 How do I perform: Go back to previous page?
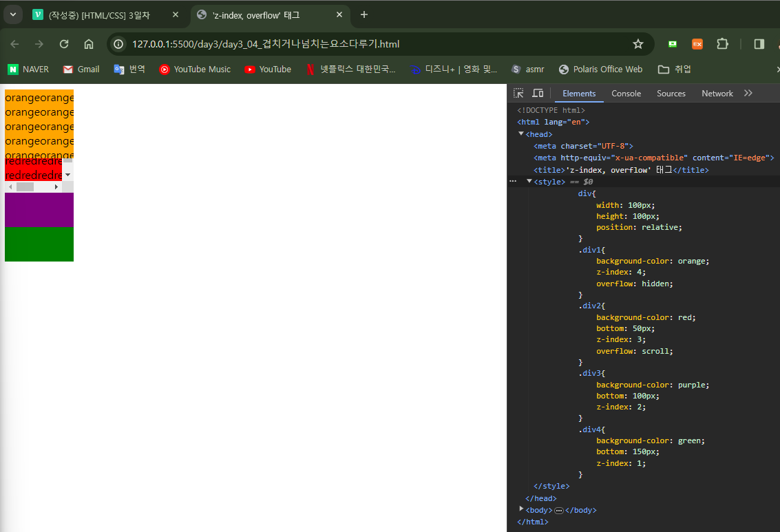click(14, 44)
